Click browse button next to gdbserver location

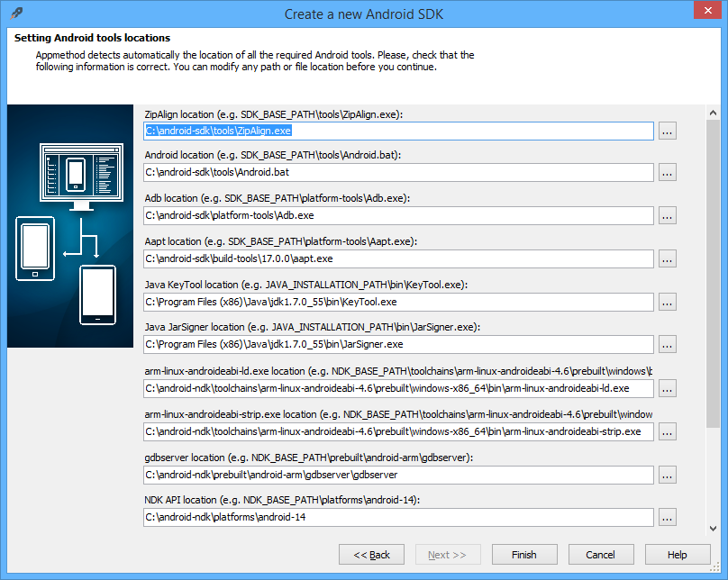click(x=667, y=475)
